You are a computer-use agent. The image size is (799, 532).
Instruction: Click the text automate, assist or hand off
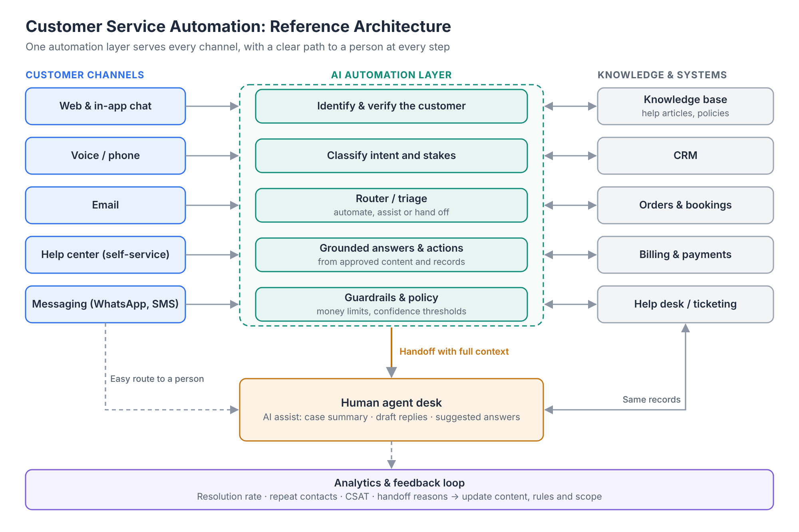click(392, 212)
